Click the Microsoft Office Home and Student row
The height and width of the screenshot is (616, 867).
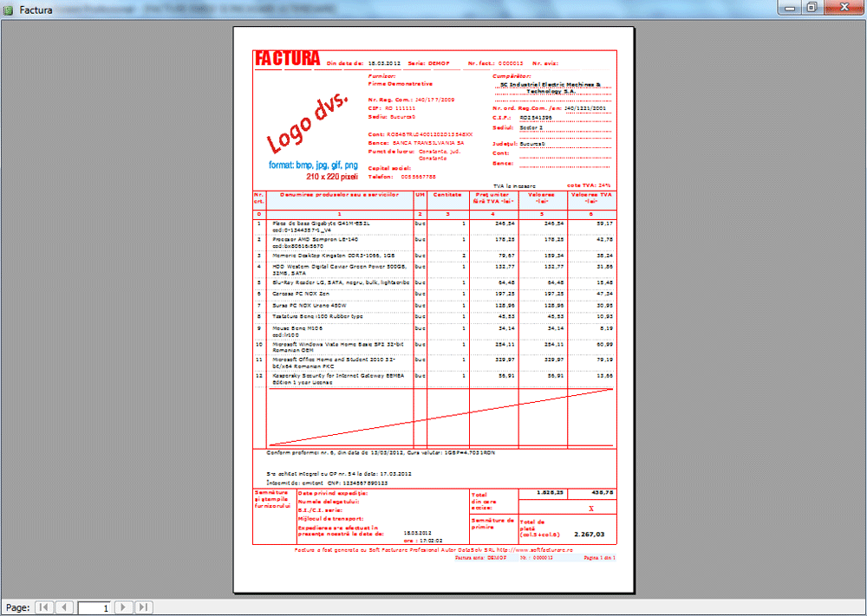(x=340, y=360)
